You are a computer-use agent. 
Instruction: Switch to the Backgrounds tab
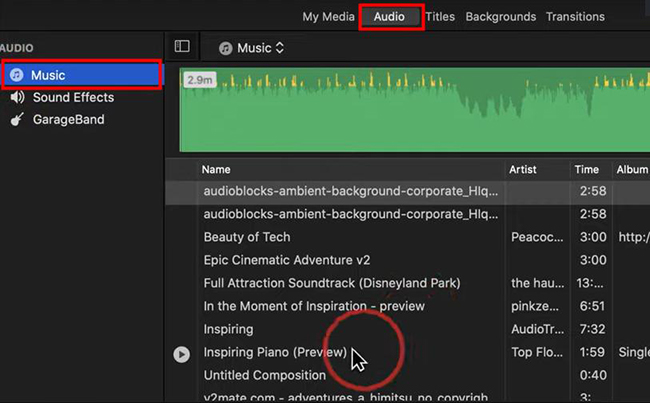500,17
